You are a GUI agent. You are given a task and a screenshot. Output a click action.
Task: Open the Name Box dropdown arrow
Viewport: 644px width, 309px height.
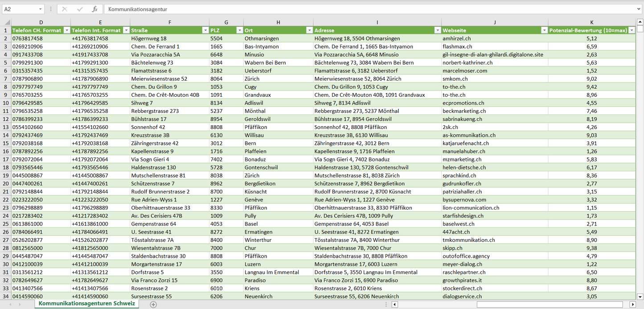40,9
